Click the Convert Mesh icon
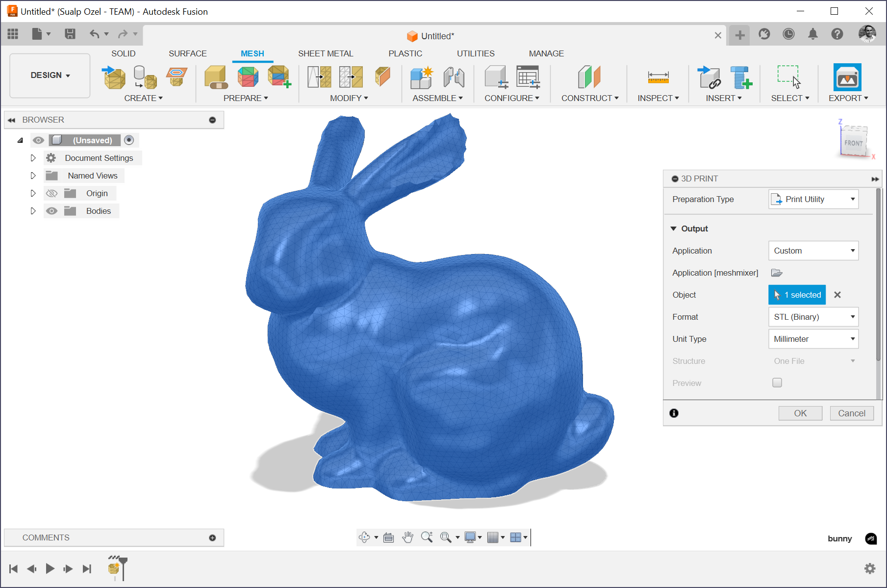 point(383,77)
